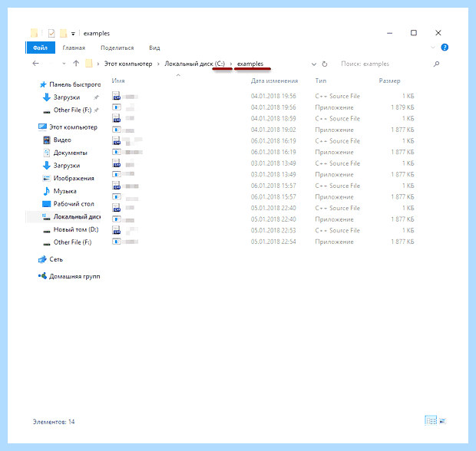This screenshot has height=451, width=476.
Task: Select the application file dated 04.01.2018 19:02
Action: click(263, 130)
